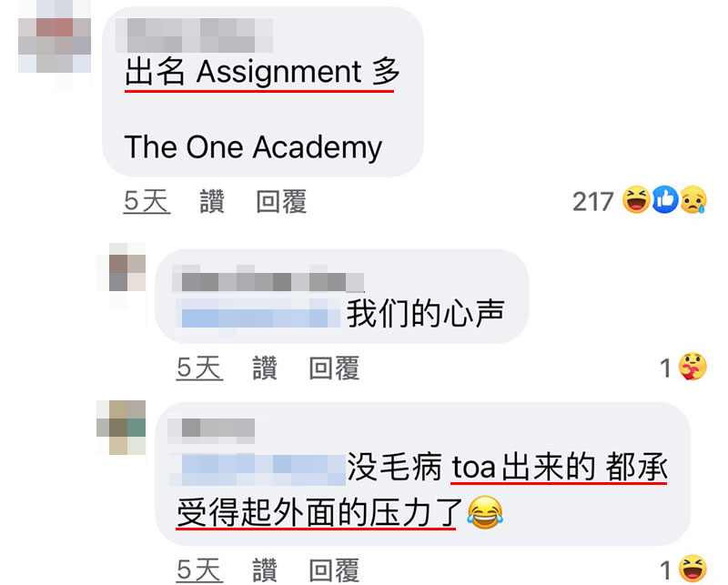Click the blurred tagged name before 我们的心声
The height and width of the screenshot is (585, 728).
click(258, 314)
